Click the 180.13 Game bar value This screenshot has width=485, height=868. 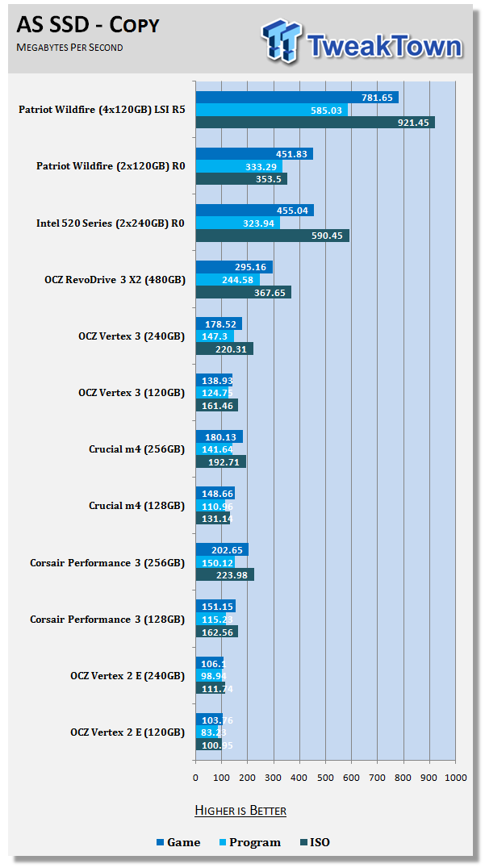(x=221, y=436)
